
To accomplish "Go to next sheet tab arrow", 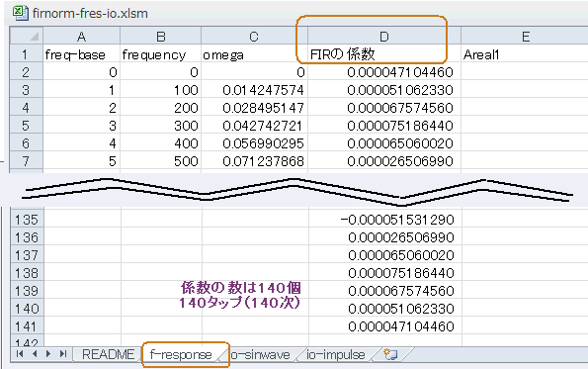I will 48,353.
